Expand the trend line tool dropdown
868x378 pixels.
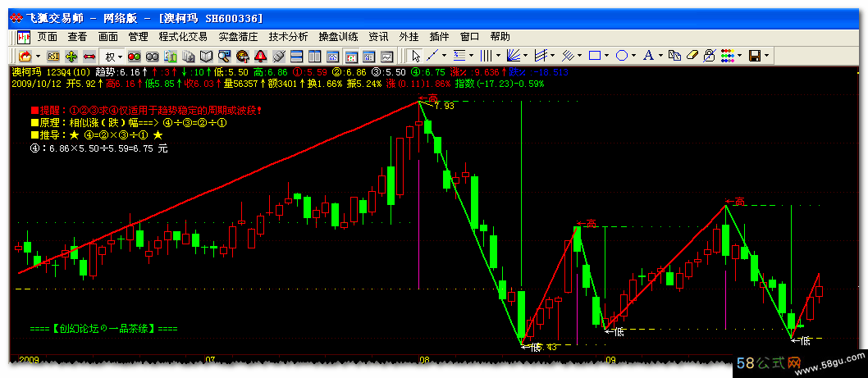(444, 55)
